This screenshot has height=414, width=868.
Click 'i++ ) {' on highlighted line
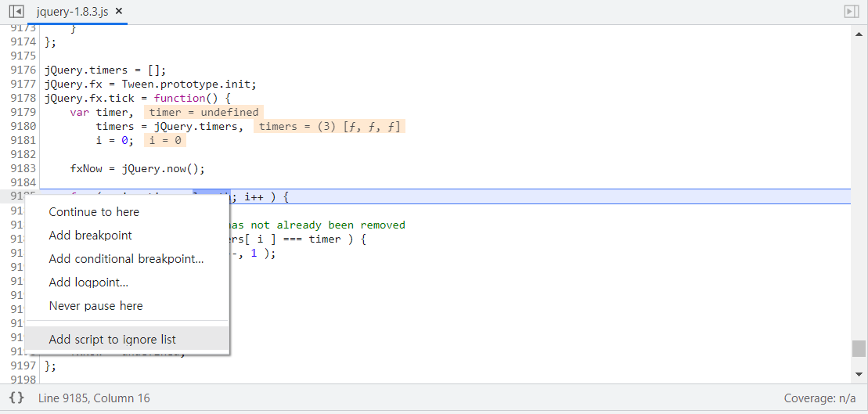[x=266, y=196]
